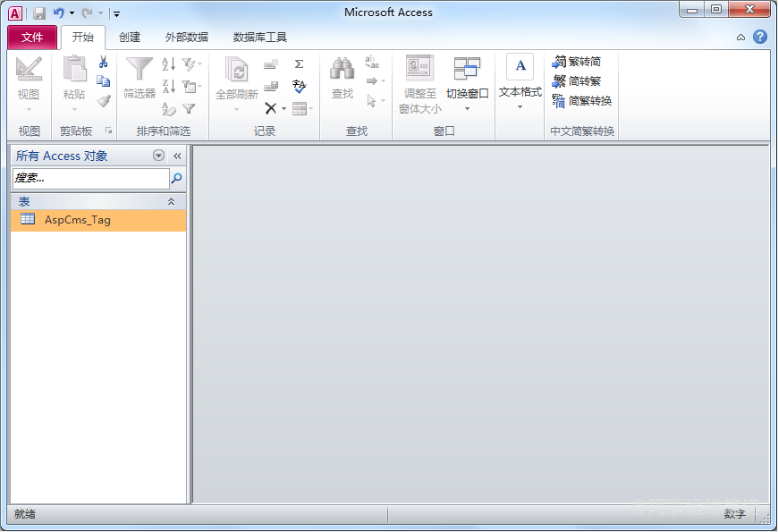This screenshot has width=778, height=532.
Task: Open the Help question mark icon
Action: pyautogui.click(x=760, y=37)
